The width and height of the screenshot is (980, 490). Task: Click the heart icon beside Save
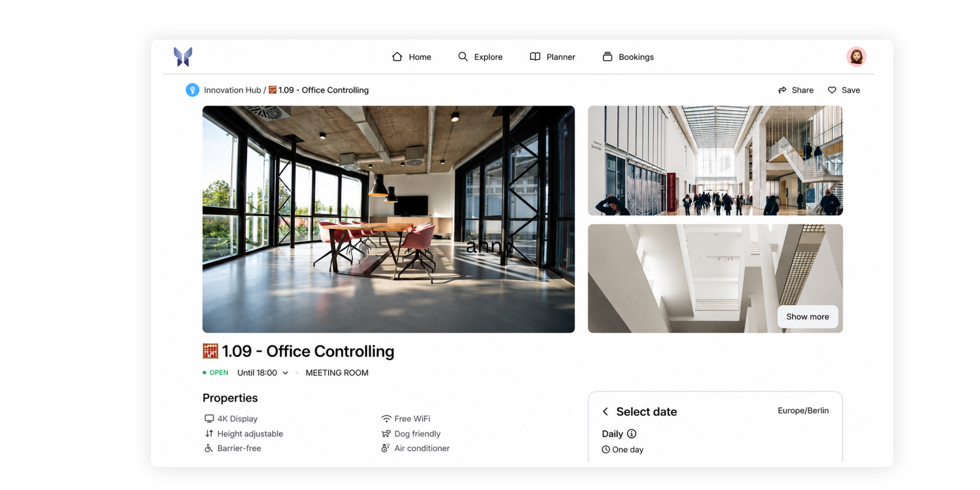[832, 90]
